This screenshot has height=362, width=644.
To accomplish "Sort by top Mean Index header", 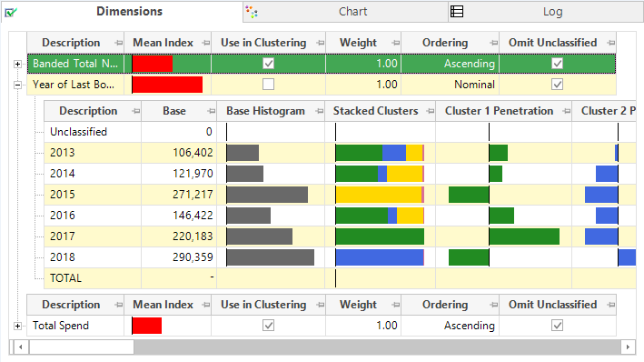I will tap(163, 43).
